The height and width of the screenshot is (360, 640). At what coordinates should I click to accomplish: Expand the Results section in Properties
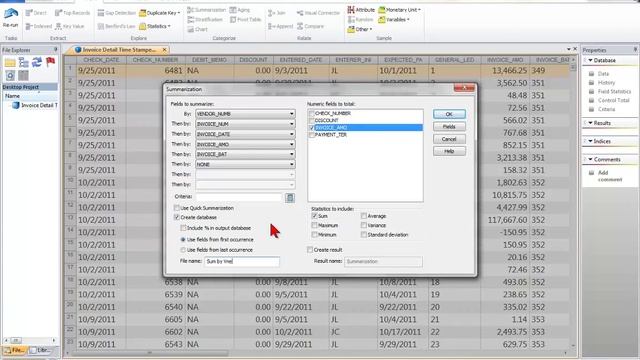(590, 123)
